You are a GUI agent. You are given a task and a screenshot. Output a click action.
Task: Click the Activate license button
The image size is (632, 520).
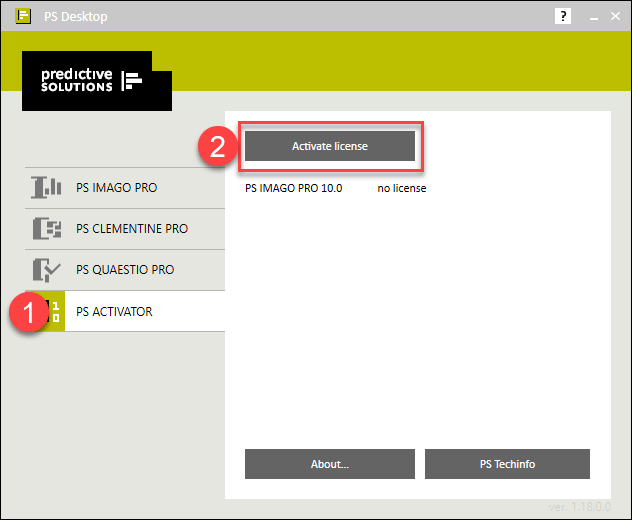coord(330,146)
